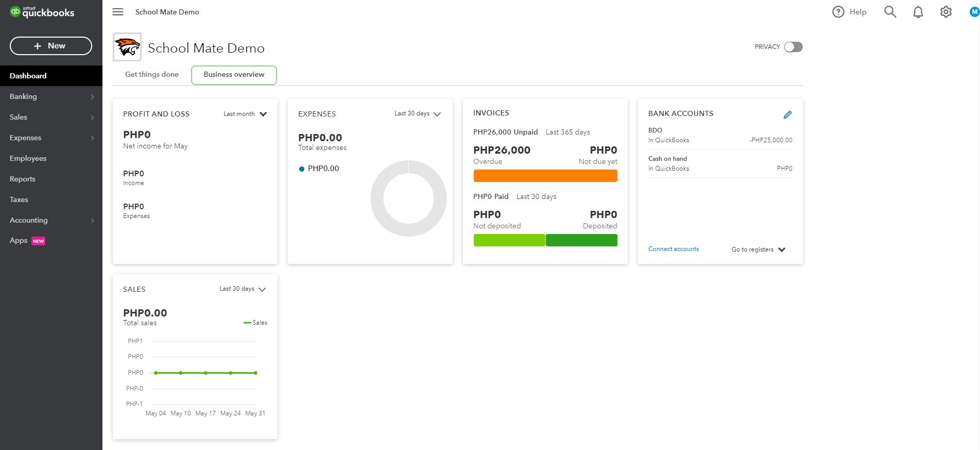The width and height of the screenshot is (980, 450).
Task: Select Dashboard in sidebar
Action: coord(51,76)
